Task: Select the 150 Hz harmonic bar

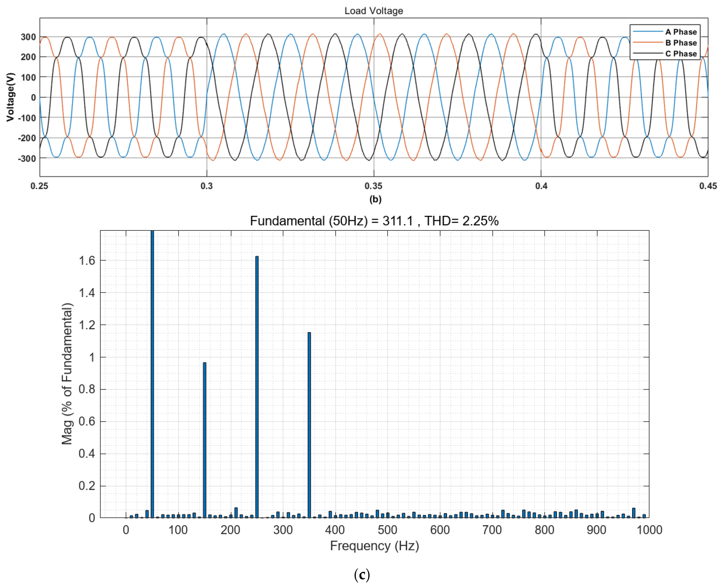Action: coord(205,440)
